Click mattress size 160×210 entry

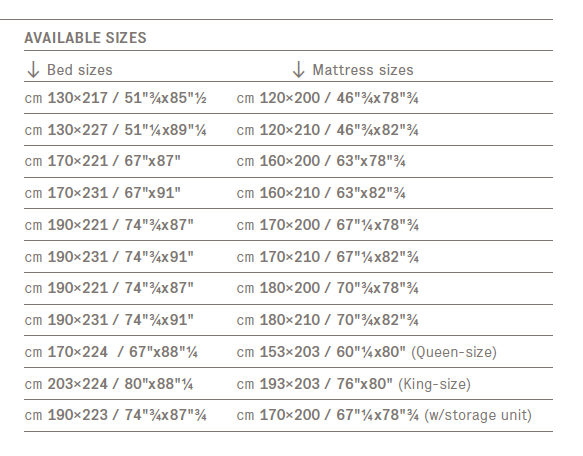321,193
